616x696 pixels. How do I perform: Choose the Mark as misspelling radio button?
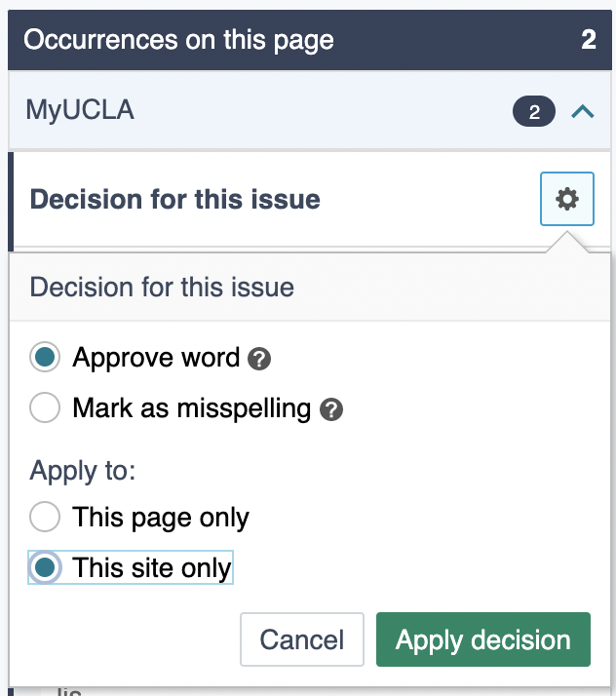(45, 407)
